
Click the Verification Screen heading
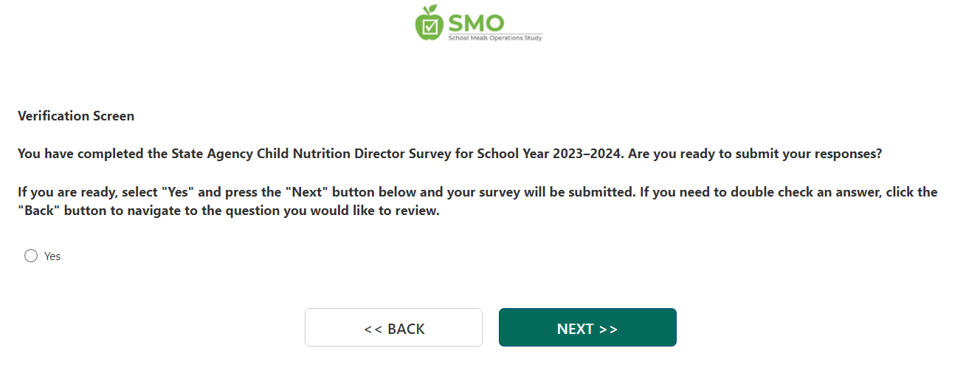point(76,116)
